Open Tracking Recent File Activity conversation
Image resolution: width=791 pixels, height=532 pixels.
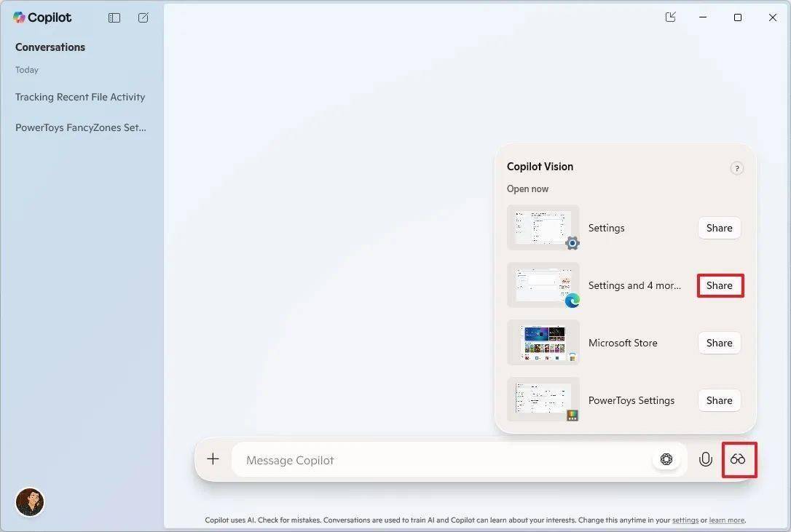point(80,97)
